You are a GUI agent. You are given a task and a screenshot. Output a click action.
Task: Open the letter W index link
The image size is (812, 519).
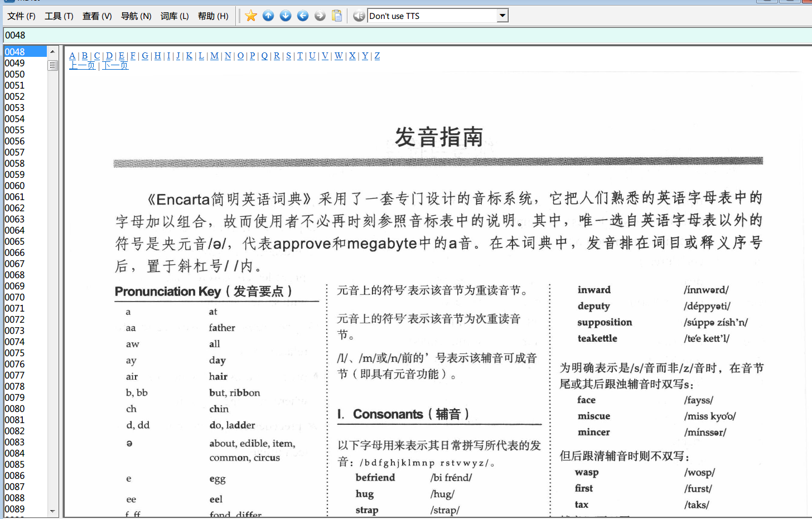point(339,56)
